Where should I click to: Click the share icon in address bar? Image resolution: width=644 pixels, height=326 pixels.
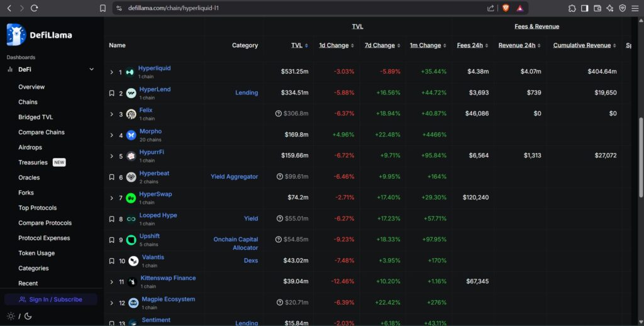(491, 8)
